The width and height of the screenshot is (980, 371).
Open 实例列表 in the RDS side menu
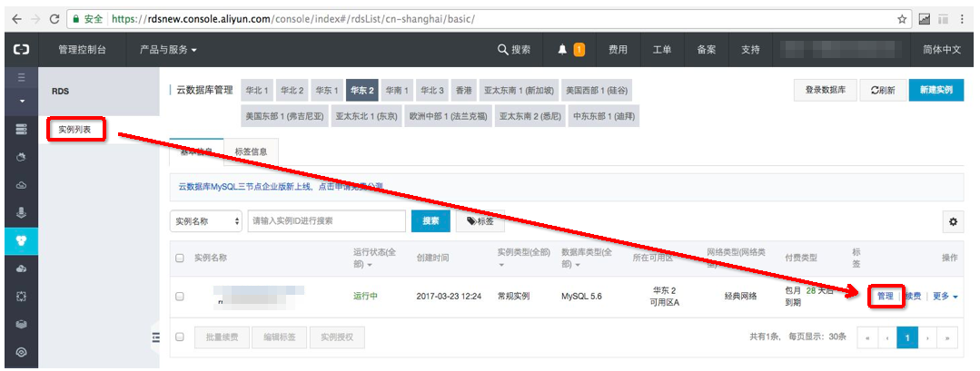pyautogui.click(x=74, y=130)
